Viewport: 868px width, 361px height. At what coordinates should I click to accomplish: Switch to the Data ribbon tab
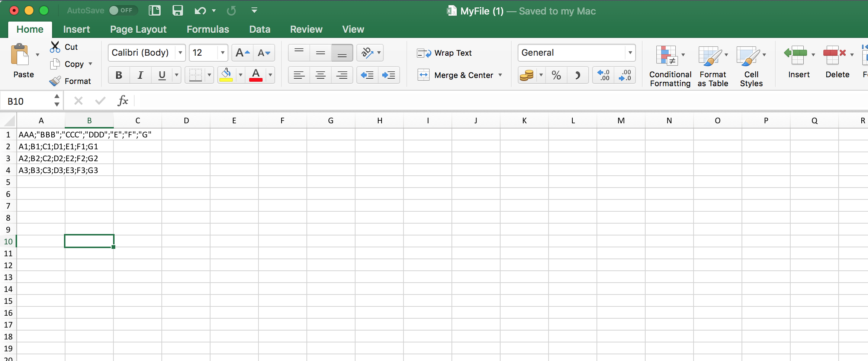click(260, 29)
